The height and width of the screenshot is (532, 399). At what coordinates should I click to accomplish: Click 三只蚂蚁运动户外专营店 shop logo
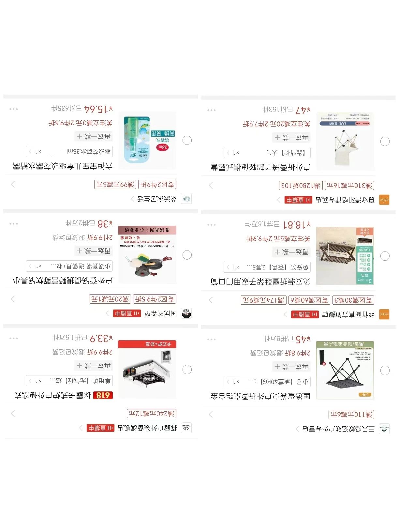(x=384, y=429)
